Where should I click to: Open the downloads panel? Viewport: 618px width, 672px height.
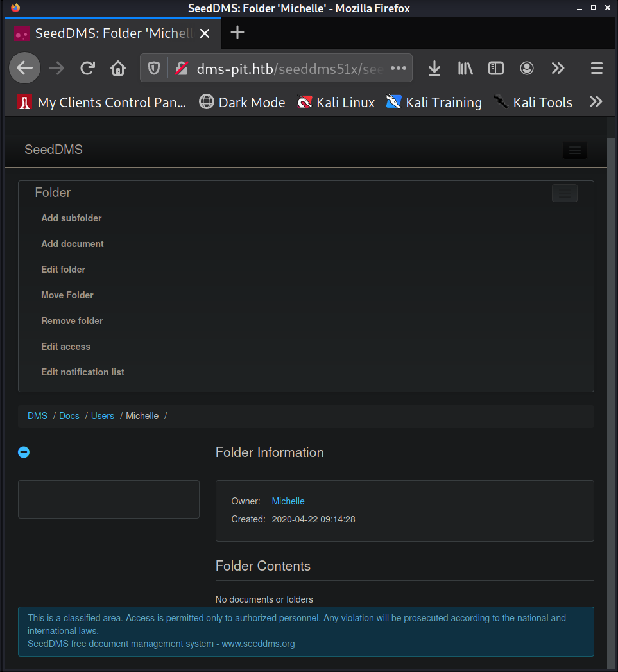[x=434, y=68]
